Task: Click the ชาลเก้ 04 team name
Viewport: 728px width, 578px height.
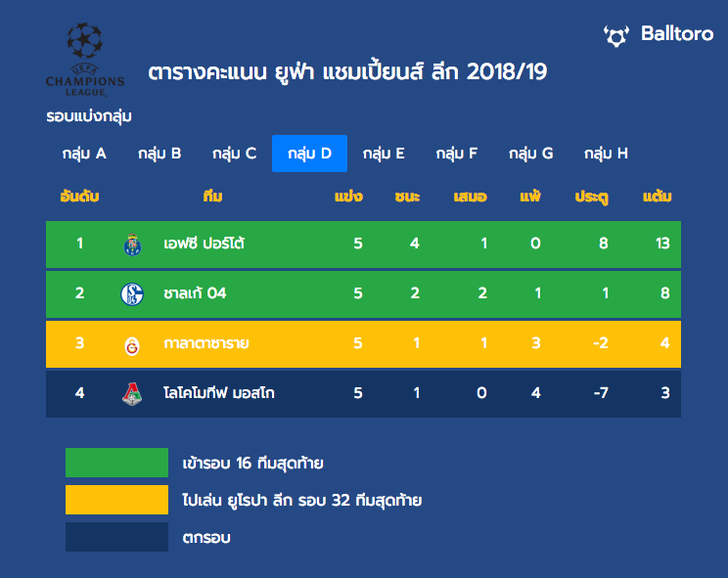Action: tap(195, 293)
